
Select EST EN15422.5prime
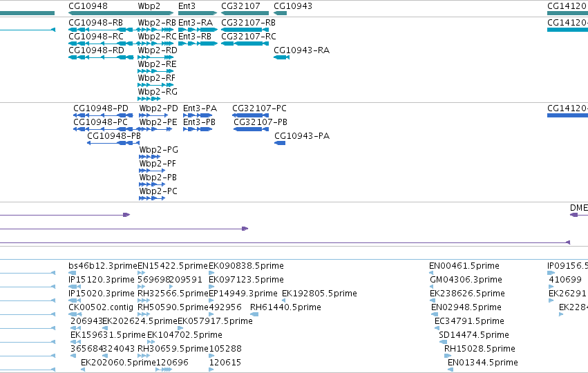[x=142, y=273]
